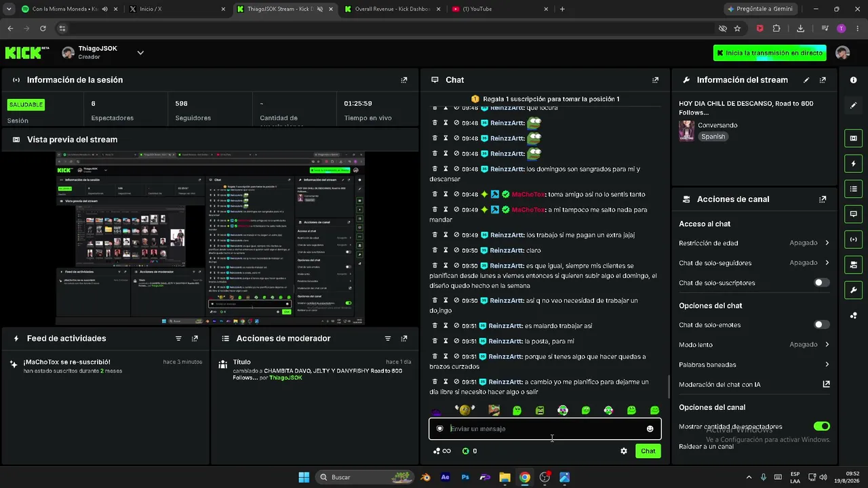
Task: Toggle the channel actions icon in sidebar
Action: point(853,264)
